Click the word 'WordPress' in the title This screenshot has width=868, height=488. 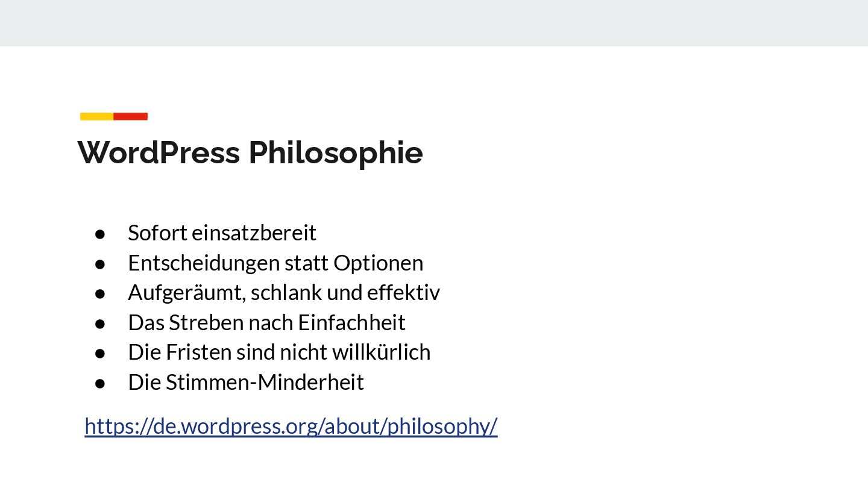tap(159, 152)
